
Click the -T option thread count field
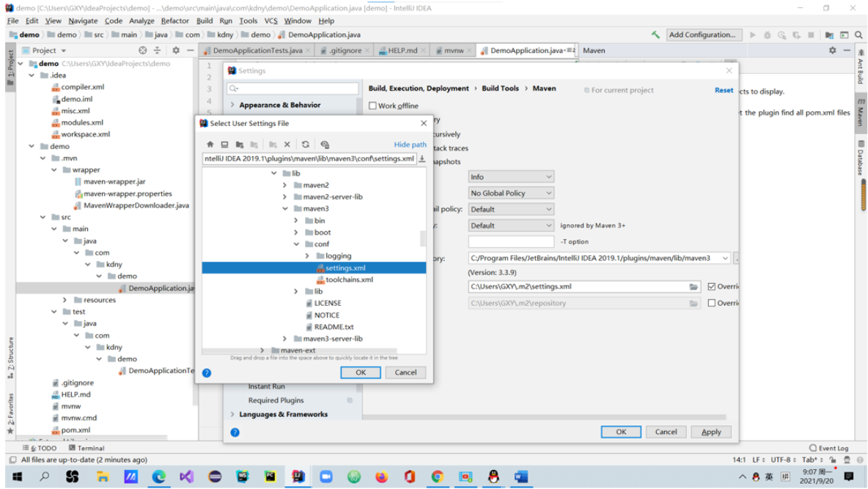[x=511, y=242]
